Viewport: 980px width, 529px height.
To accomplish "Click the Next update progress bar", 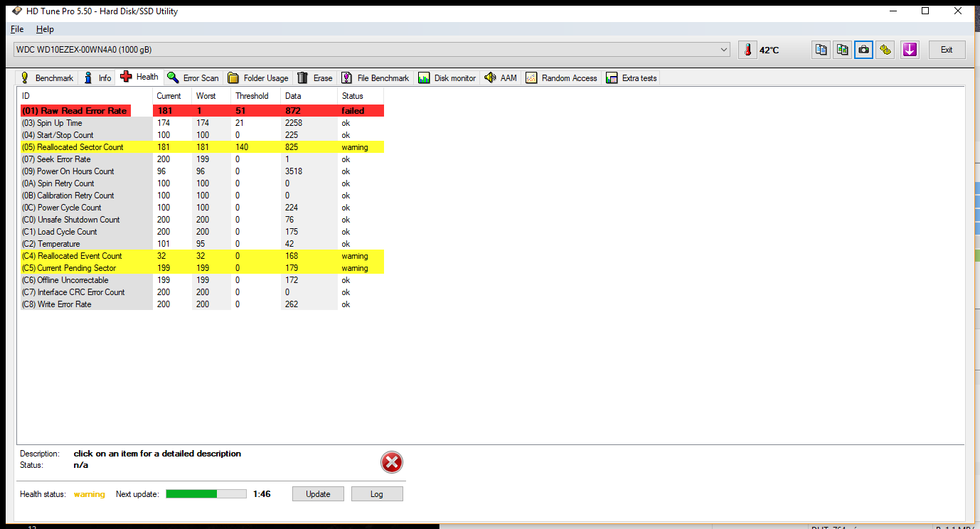I will point(206,493).
